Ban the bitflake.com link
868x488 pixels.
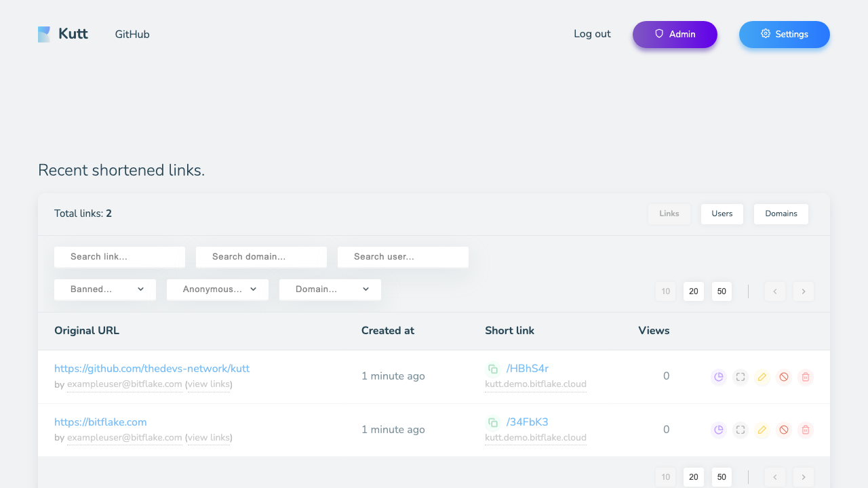coord(784,430)
